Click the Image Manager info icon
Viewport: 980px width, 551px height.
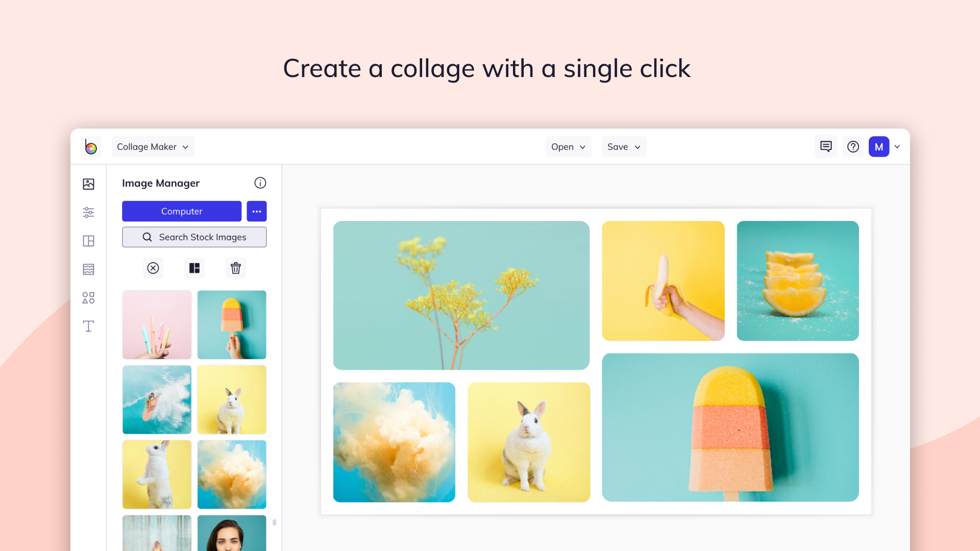coord(260,183)
